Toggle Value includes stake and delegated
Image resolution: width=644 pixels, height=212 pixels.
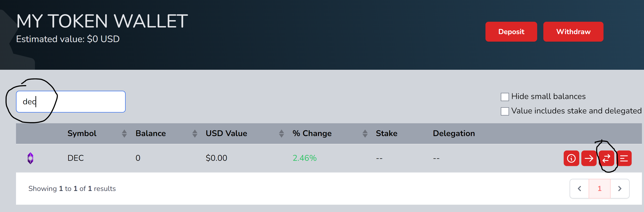coord(505,111)
